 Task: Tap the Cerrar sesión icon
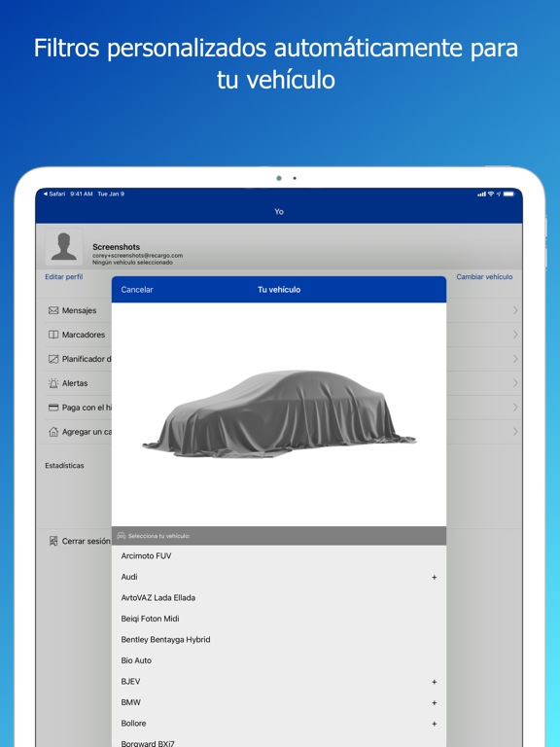pyautogui.click(x=53, y=541)
